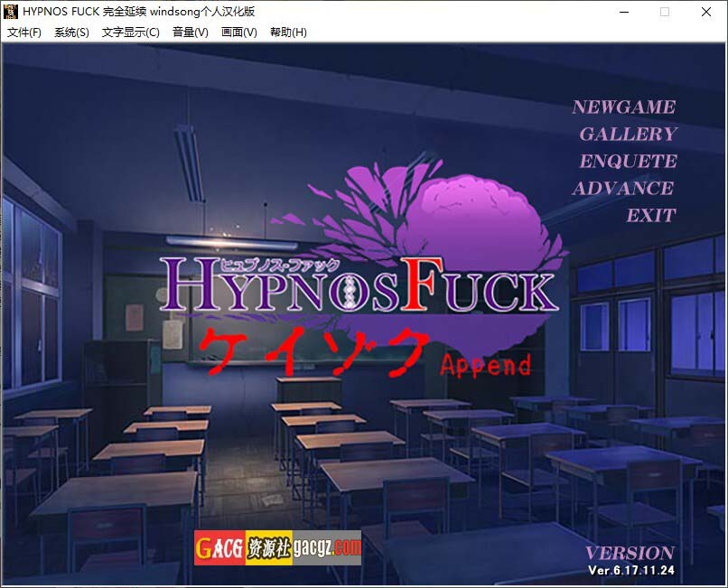
Task: Click the application icon in title bar
Action: point(10,12)
